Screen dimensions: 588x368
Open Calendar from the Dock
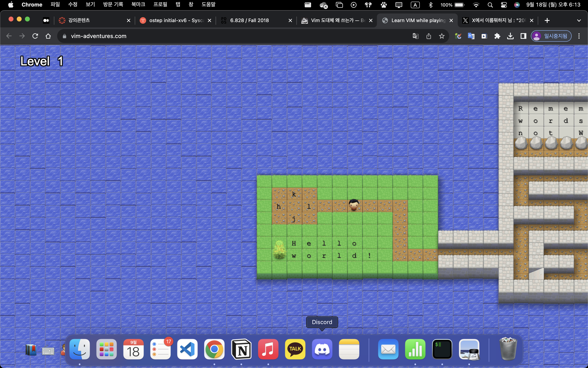click(x=133, y=349)
